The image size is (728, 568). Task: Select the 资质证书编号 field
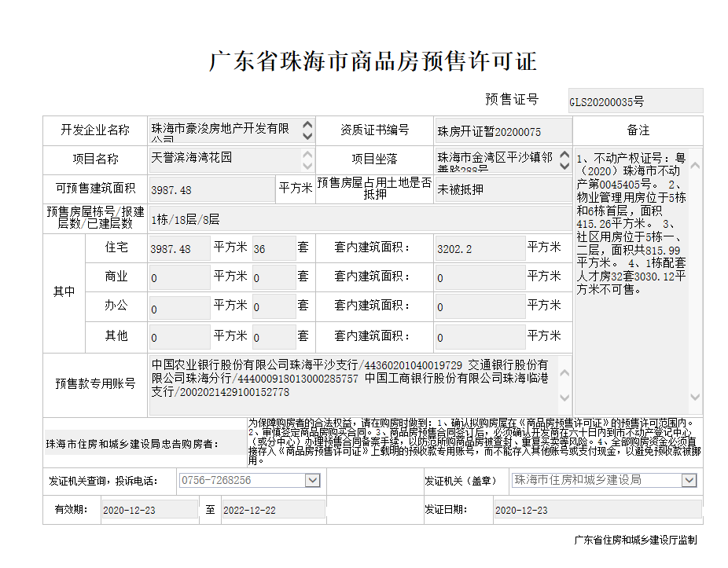tap(502, 131)
